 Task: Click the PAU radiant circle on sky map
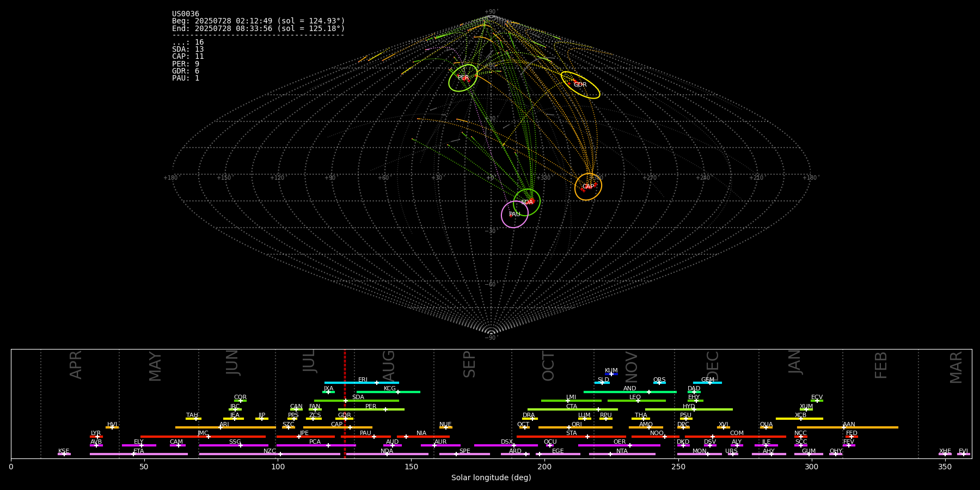514,214
